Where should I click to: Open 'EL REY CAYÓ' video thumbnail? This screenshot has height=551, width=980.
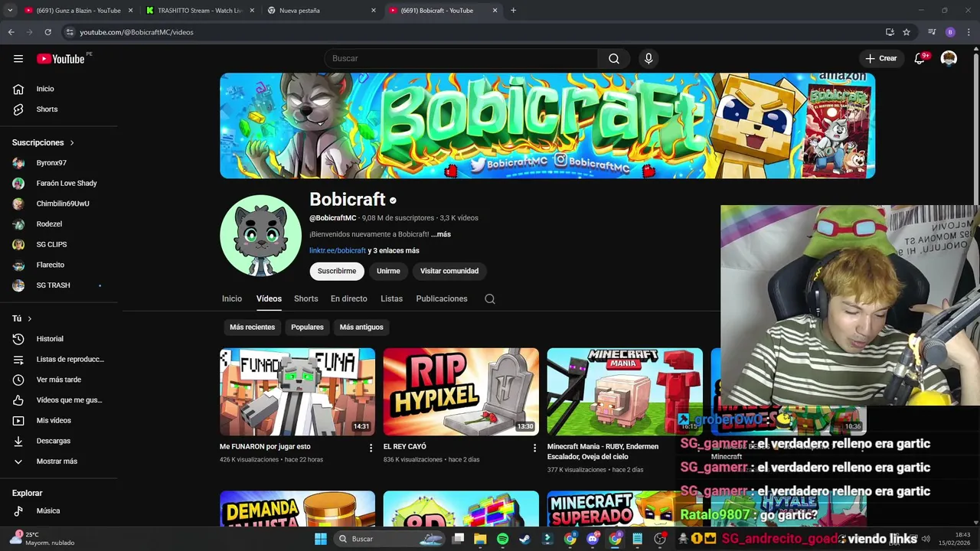[461, 392]
